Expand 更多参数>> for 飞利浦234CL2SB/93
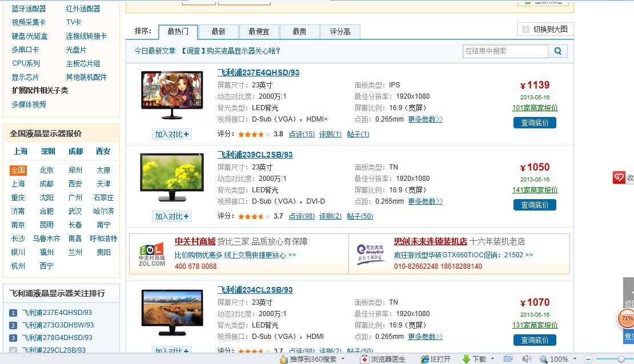The height and width of the screenshot is (364, 634). pos(426,337)
